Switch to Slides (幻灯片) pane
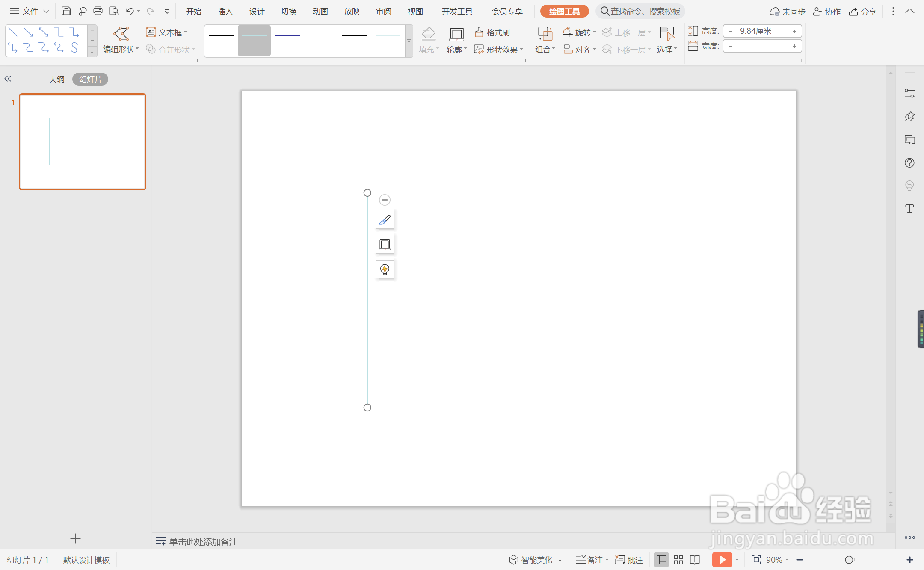 click(90, 79)
